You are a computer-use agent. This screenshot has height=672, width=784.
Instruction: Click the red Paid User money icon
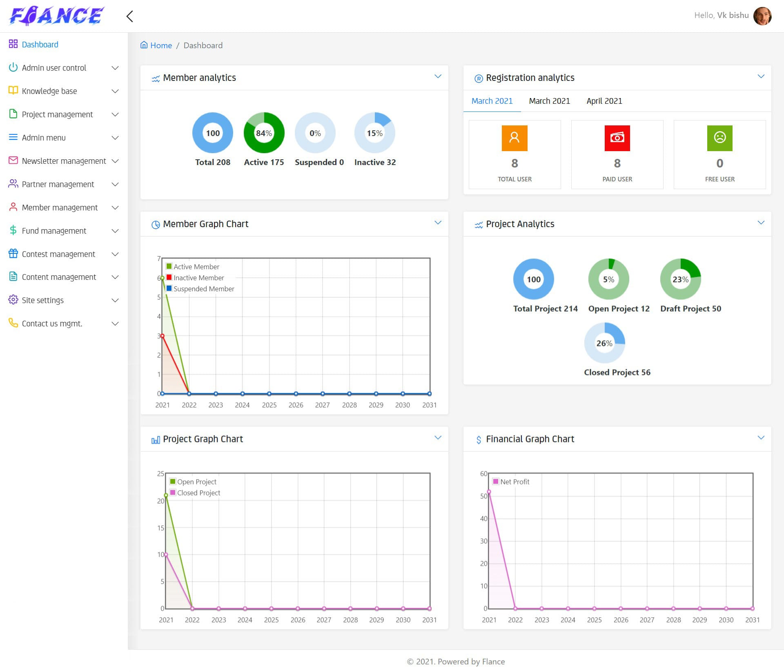pyautogui.click(x=617, y=138)
